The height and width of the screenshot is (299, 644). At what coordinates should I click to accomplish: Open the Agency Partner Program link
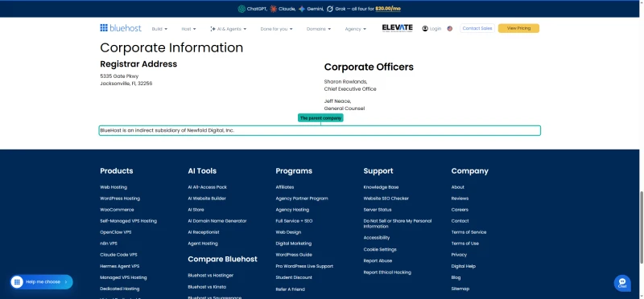302,199
